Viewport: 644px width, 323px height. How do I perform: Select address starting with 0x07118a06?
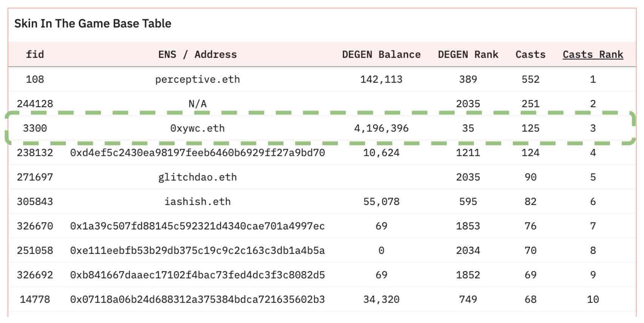[197, 300]
